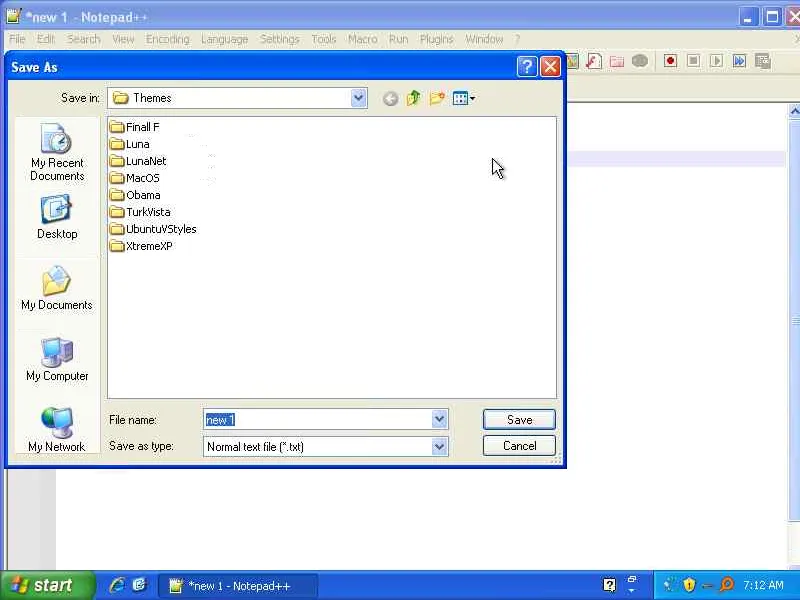Create a new folder in Themes
This screenshot has width=800, height=600.
click(437, 98)
